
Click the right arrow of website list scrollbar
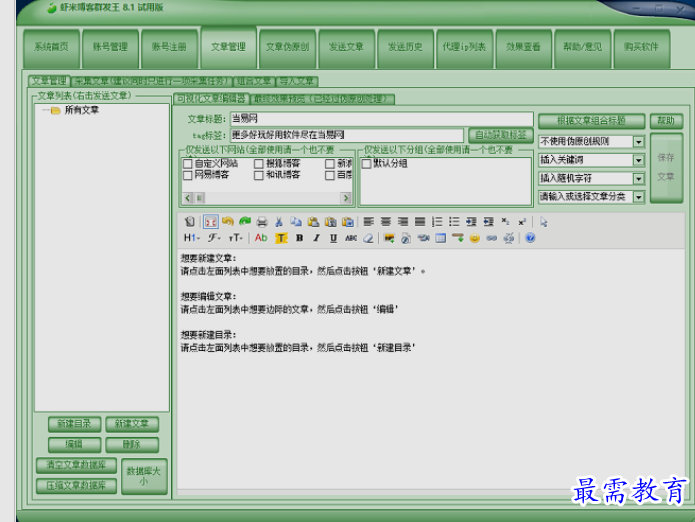(x=346, y=198)
